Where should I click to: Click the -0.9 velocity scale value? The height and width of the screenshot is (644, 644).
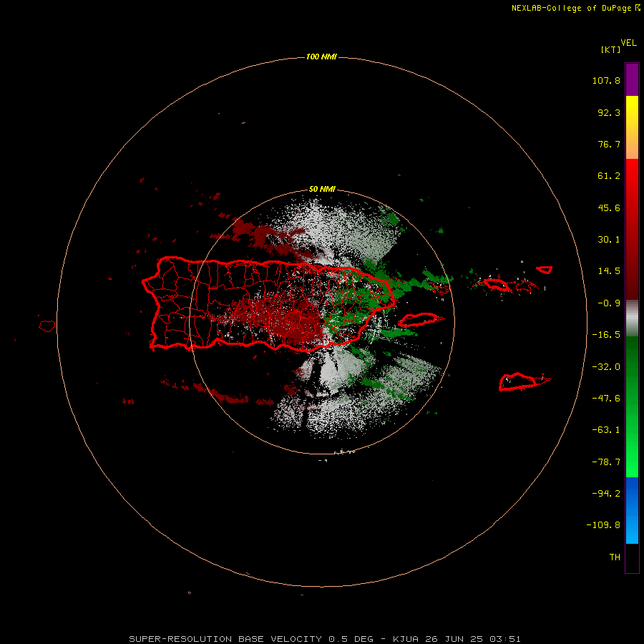pyautogui.click(x=609, y=303)
